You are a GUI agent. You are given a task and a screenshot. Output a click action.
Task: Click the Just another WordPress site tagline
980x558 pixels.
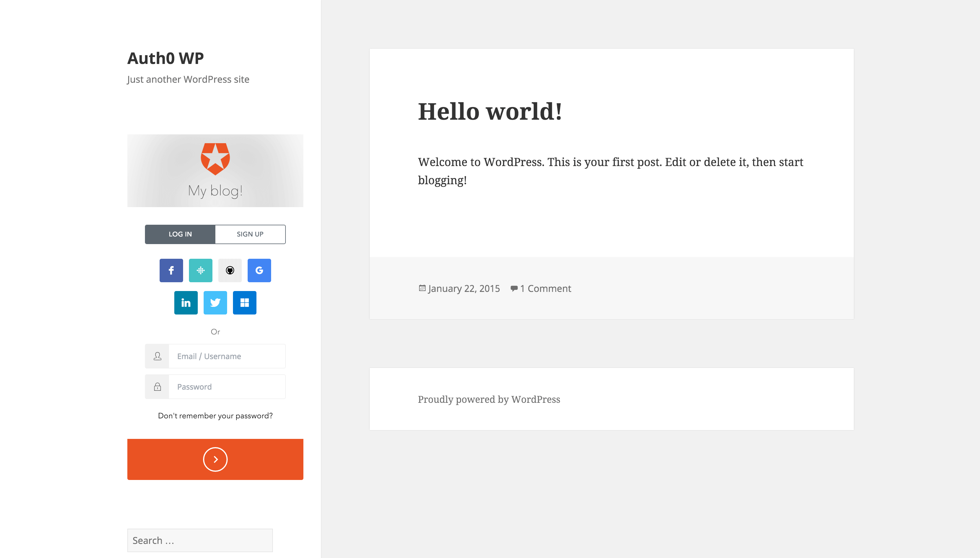[x=188, y=79]
